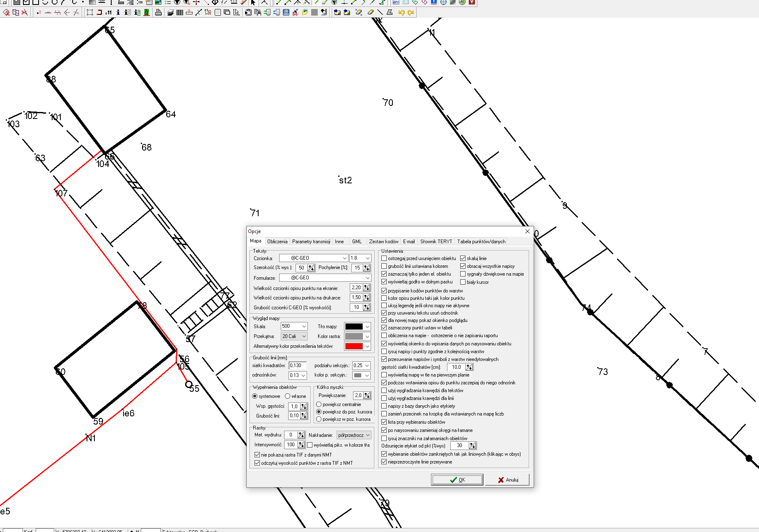Open the GML tab
Screen dimensions: 759x532
click(x=357, y=242)
